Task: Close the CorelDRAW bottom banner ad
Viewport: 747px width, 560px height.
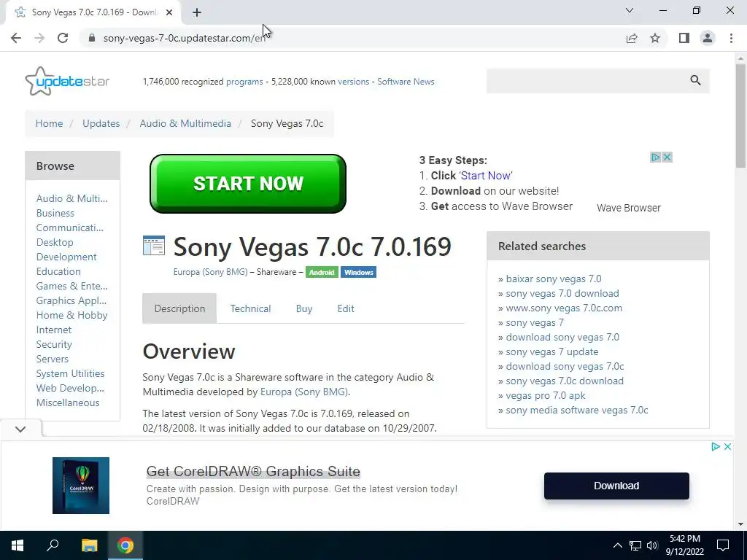Action: point(727,447)
